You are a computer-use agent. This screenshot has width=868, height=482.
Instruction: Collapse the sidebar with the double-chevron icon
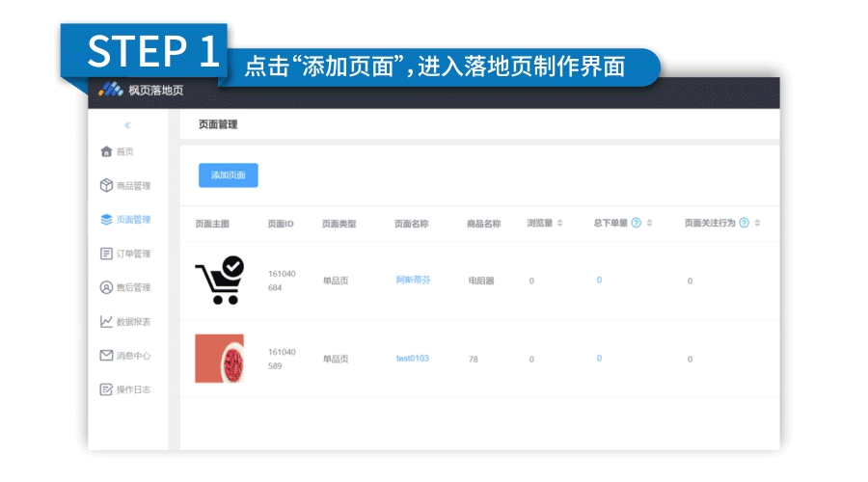tap(127, 125)
